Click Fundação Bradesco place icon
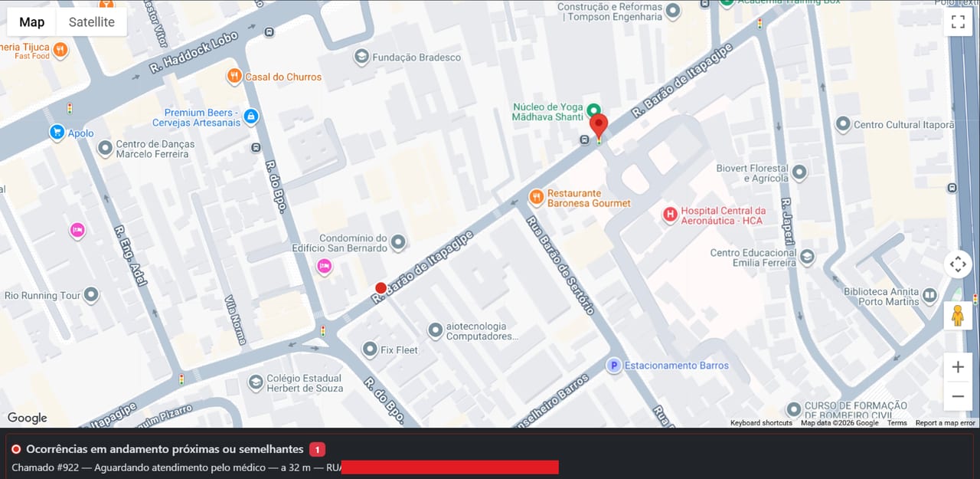Image resolution: width=980 pixels, height=479 pixels. (361, 57)
